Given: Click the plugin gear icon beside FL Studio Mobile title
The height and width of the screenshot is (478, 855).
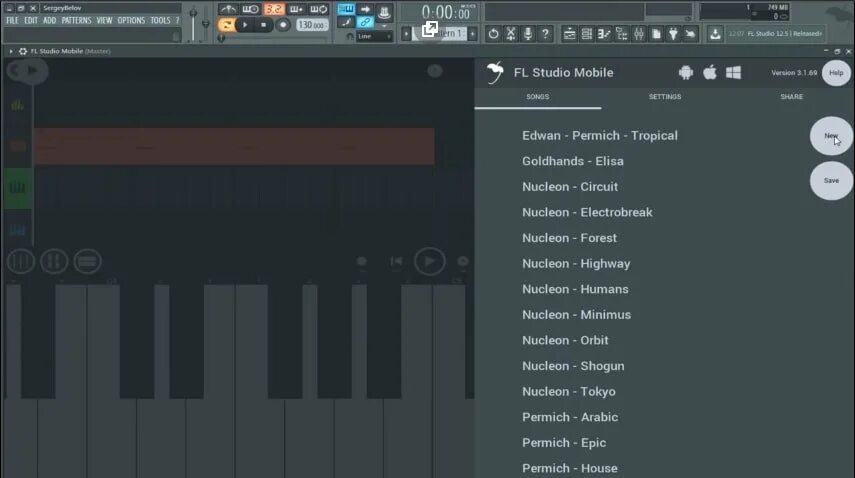Looking at the screenshot, I should (x=23, y=51).
